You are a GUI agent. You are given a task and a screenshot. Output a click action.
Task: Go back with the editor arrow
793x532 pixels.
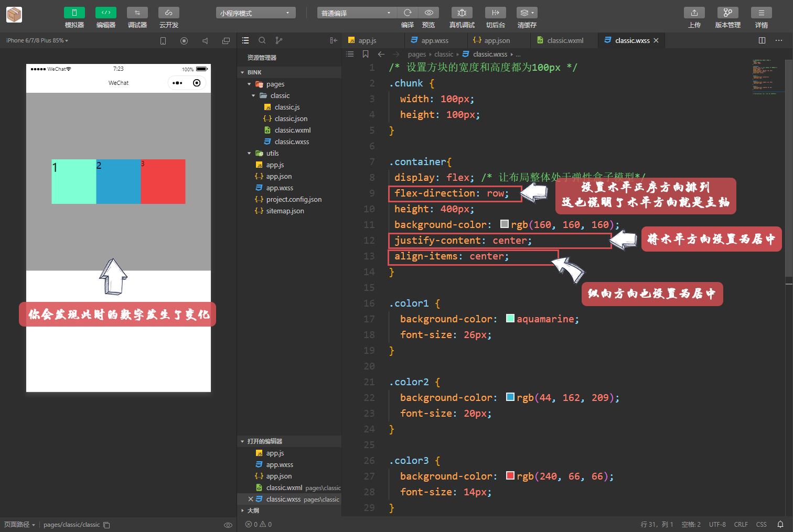[x=381, y=54]
